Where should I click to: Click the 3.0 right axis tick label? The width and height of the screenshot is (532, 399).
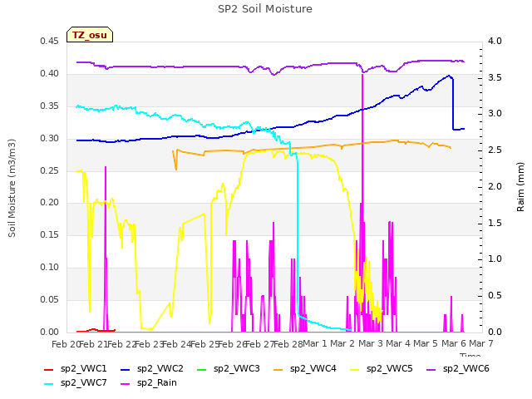pyautogui.click(x=495, y=114)
